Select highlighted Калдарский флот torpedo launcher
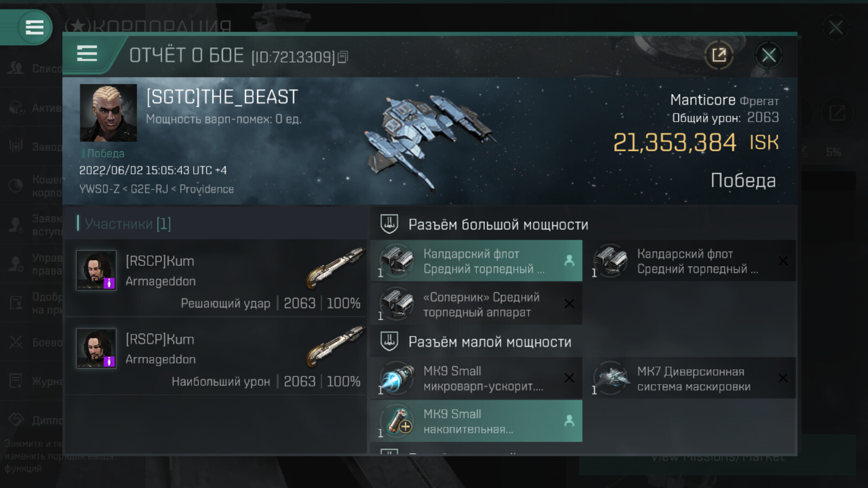 (x=476, y=261)
